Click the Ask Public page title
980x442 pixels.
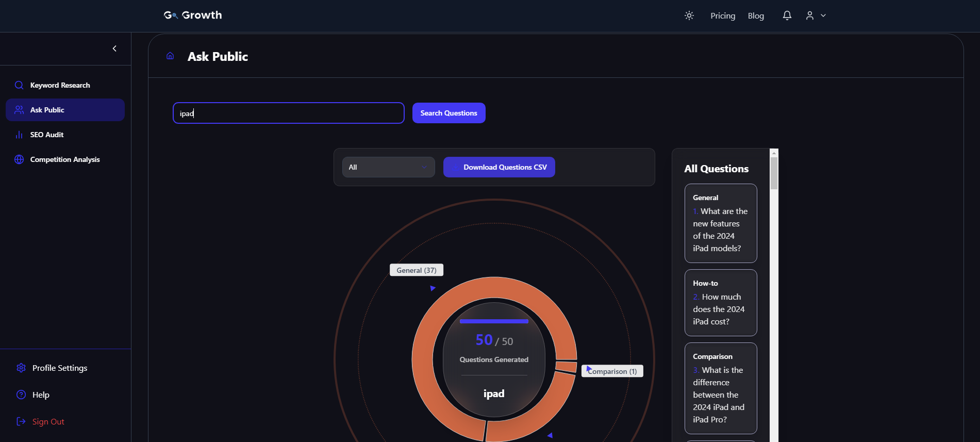pyautogui.click(x=218, y=57)
